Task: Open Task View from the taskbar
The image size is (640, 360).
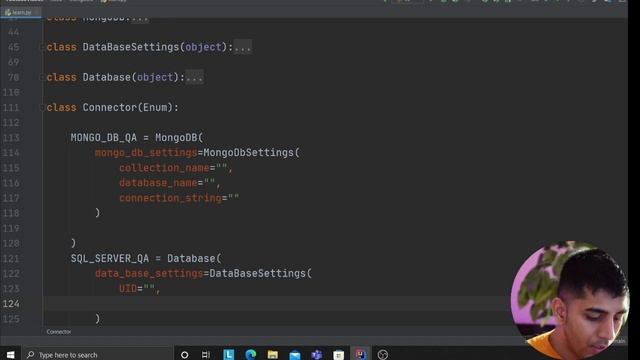Action: 206,355
